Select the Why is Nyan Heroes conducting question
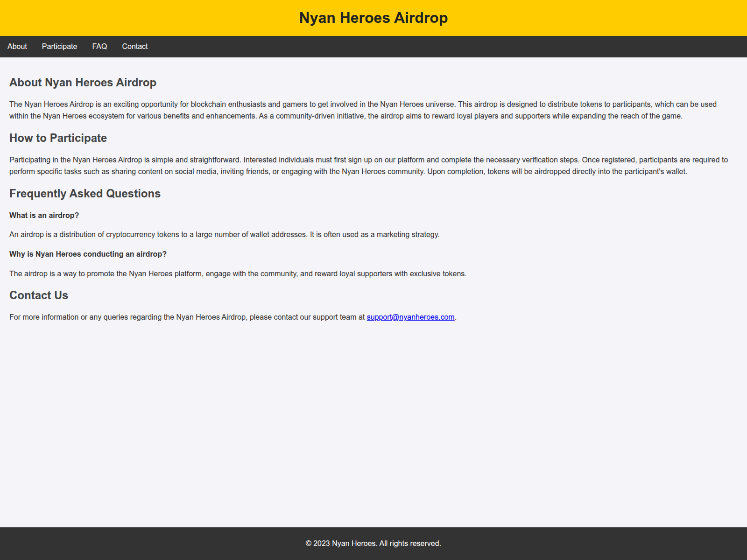Screen dimensions: 747x560 [x=87, y=254]
